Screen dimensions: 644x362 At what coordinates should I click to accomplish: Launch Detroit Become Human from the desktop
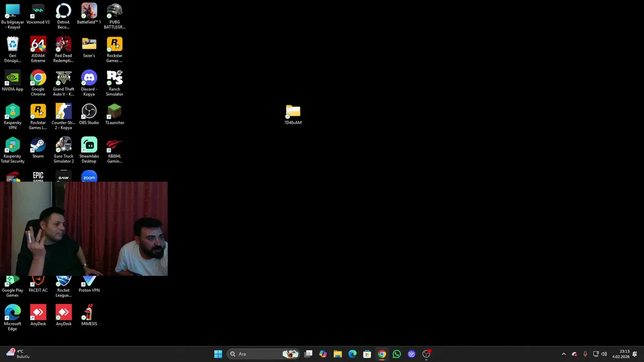pyautogui.click(x=63, y=16)
